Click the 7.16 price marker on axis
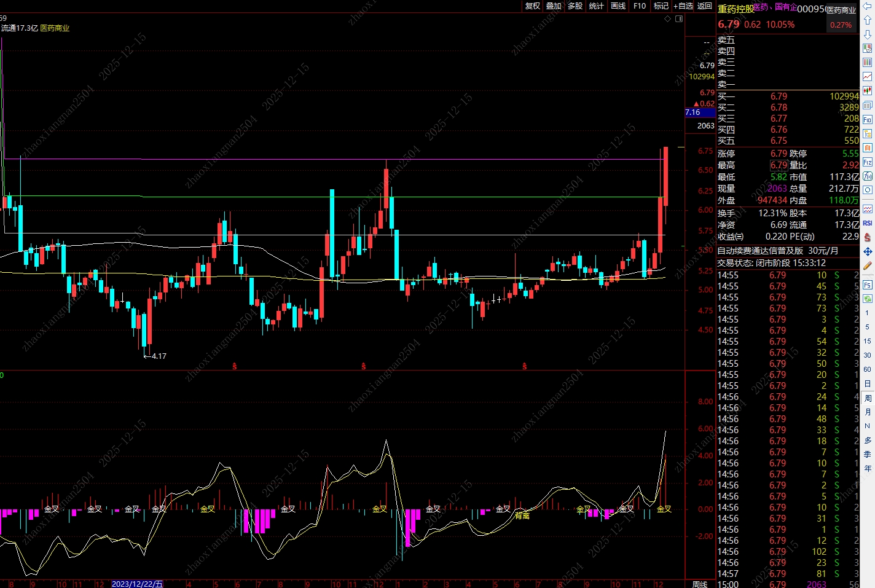The height and width of the screenshot is (588, 875). click(700, 112)
